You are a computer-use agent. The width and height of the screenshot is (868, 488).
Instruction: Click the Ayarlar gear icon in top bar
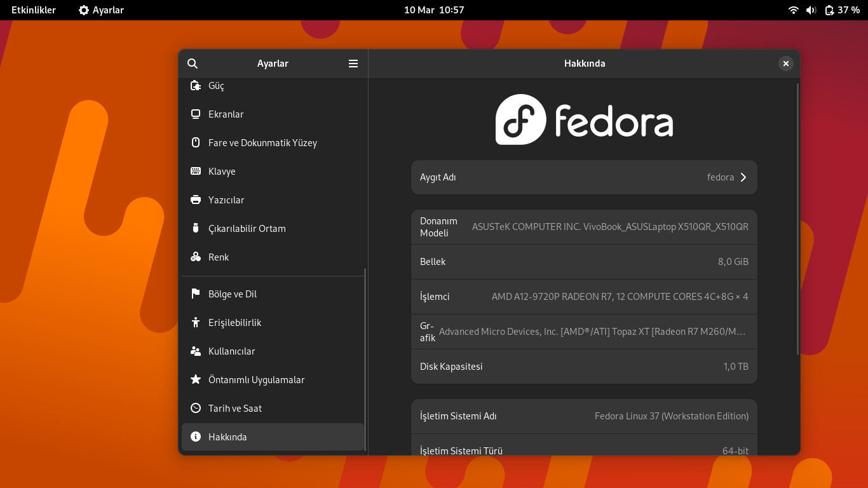coord(84,10)
